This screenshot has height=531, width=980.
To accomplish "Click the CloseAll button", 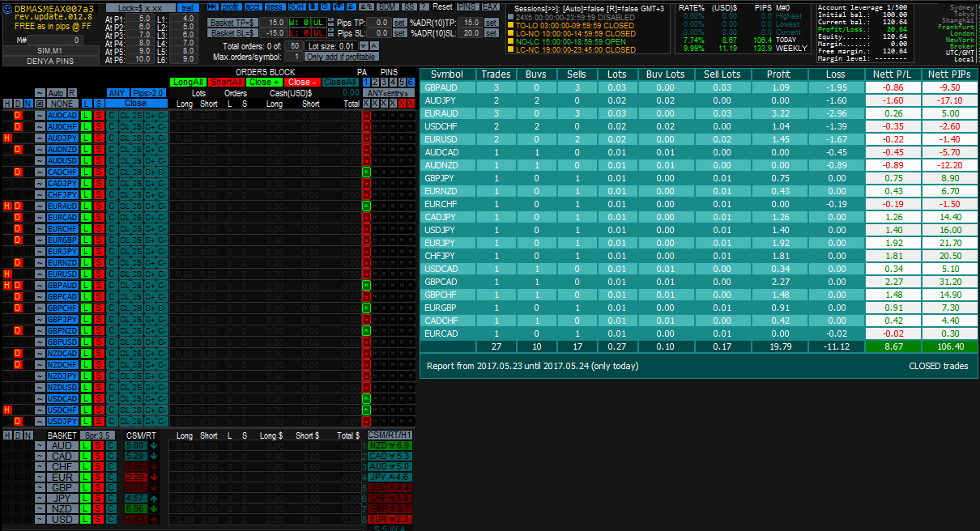I will tap(340, 82).
